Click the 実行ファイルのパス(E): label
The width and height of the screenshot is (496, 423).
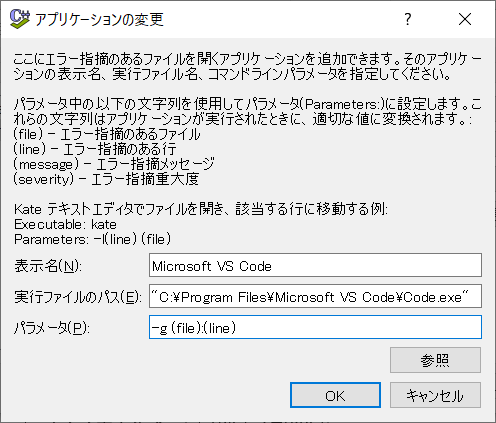[78, 297]
